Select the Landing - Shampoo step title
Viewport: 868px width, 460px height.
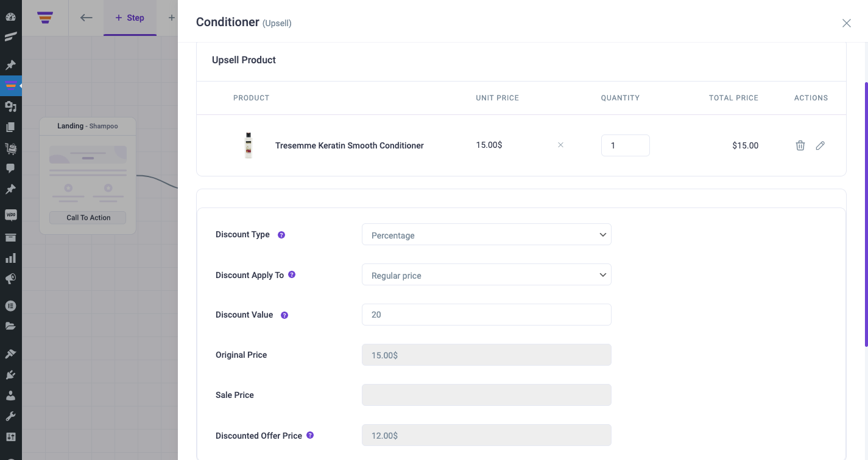click(x=88, y=126)
